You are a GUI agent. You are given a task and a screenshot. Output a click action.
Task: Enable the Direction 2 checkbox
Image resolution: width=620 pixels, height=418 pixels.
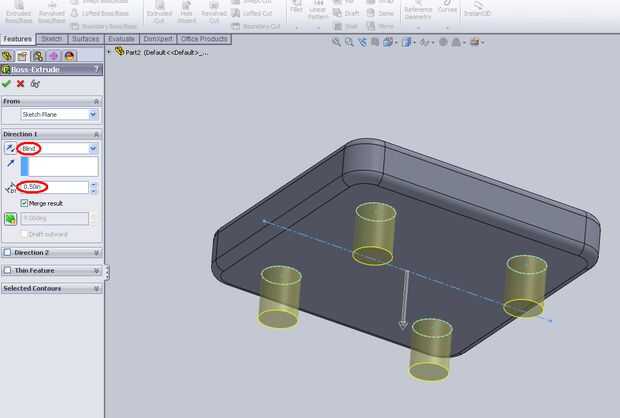tap(7, 252)
